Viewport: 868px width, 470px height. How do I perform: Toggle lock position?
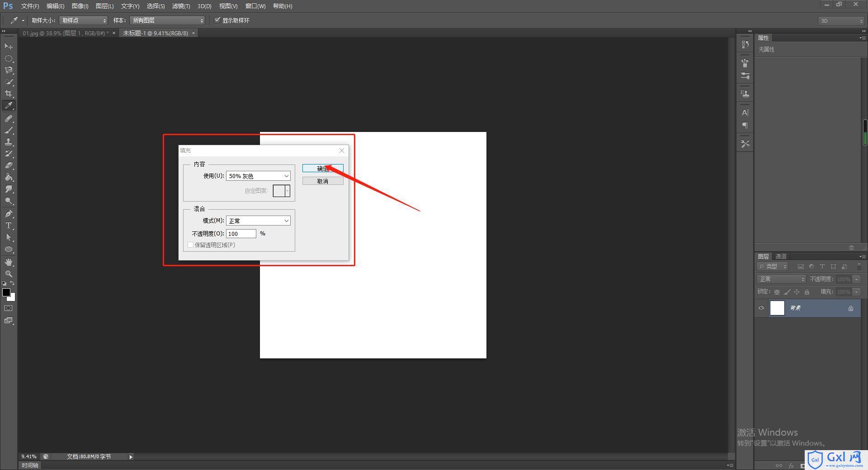(797, 292)
